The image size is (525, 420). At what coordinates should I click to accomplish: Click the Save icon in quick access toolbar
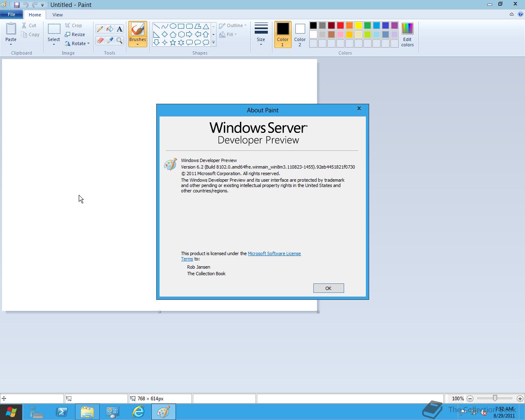(x=17, y=5)
